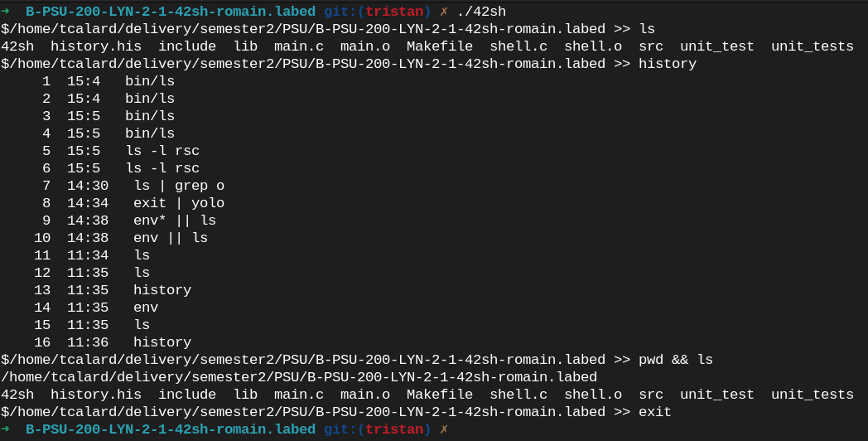Viewport: 868px width, 441px height.
Task: Select history entry 7 'ls | grep o'
Action: click(x=179, y=186)
